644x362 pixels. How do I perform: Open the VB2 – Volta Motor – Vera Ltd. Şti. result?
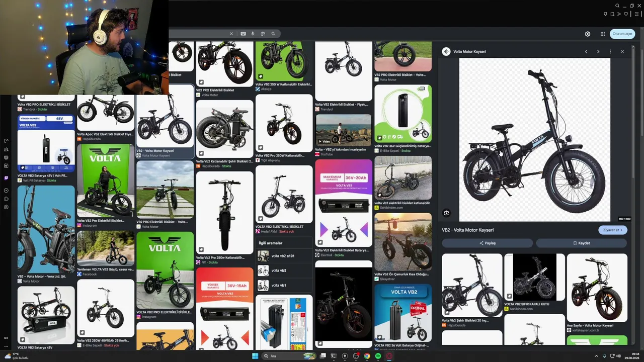tap(46, 234)
